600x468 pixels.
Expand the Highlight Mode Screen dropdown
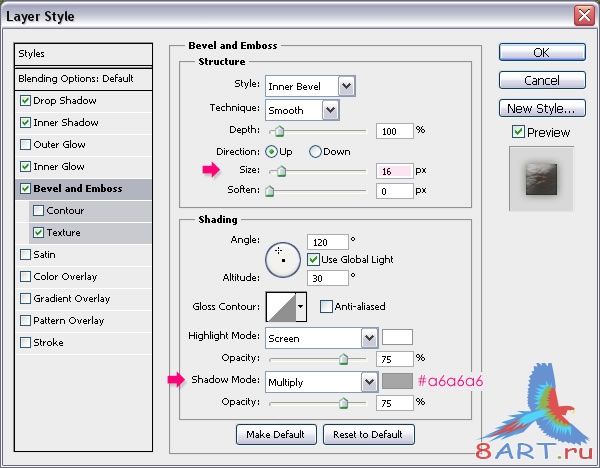pos(322,338)
